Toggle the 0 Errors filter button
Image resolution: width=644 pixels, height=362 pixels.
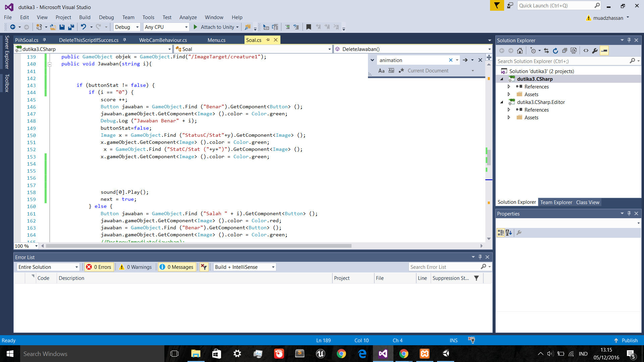[99, 267]
